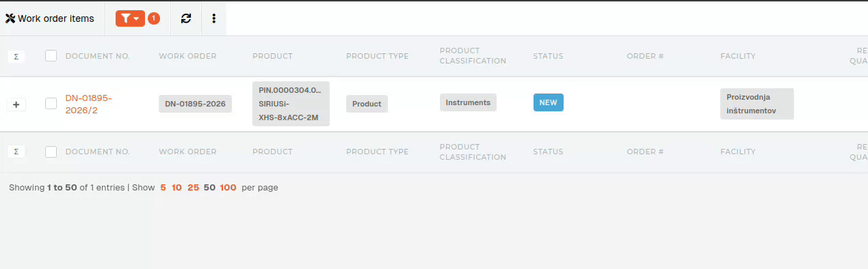Click the Instruments classification tag
The height and width of the screenshot is (269, 868).
coord(468,102)
